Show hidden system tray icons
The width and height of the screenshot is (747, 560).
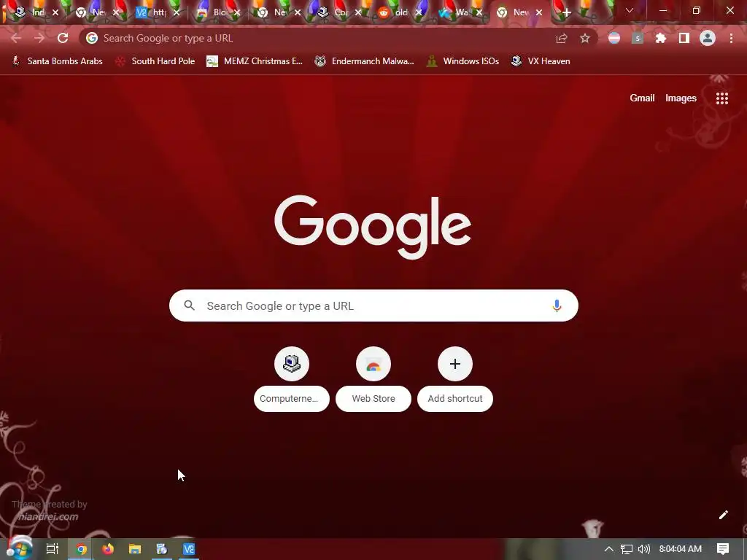click(609, 549)
